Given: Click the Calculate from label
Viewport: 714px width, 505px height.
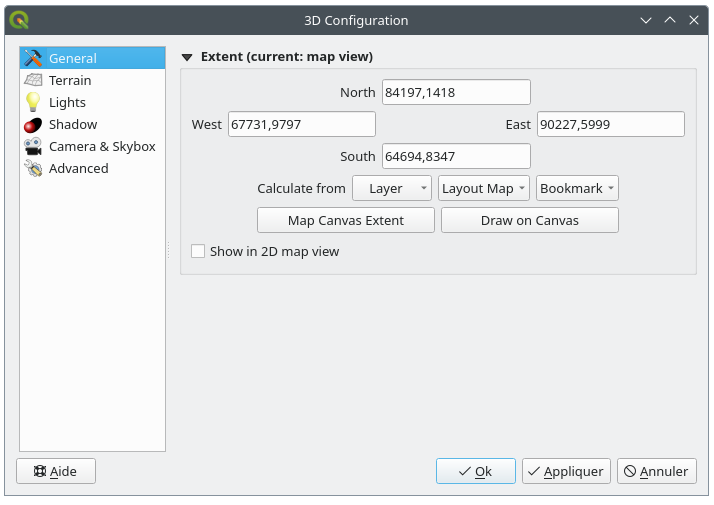Looking at the screenshot, I should point(301,189).
